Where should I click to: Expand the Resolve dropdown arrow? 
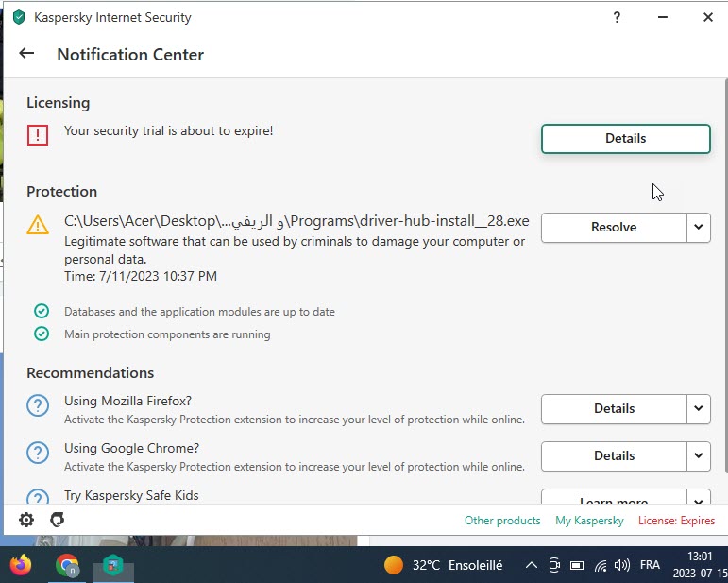coord(699,227)
